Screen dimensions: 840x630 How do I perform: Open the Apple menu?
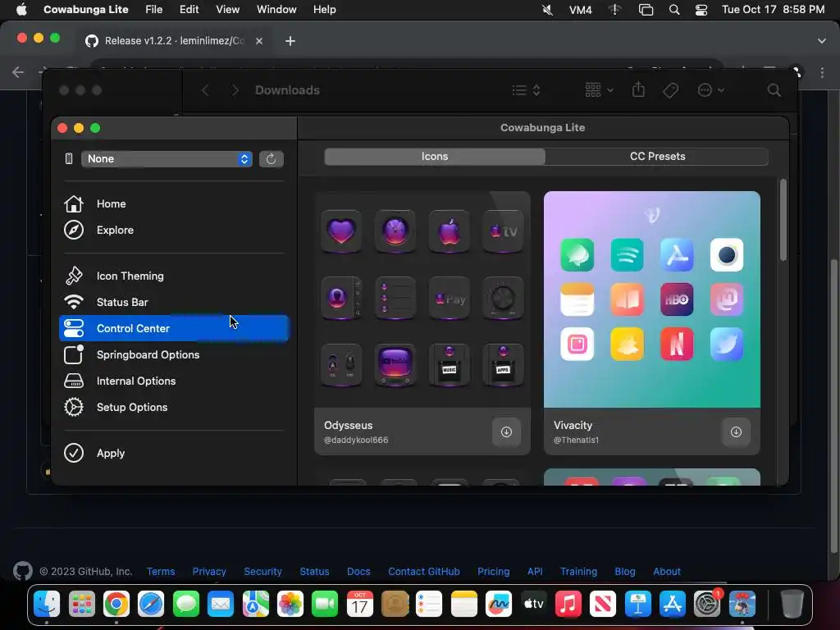21,10
